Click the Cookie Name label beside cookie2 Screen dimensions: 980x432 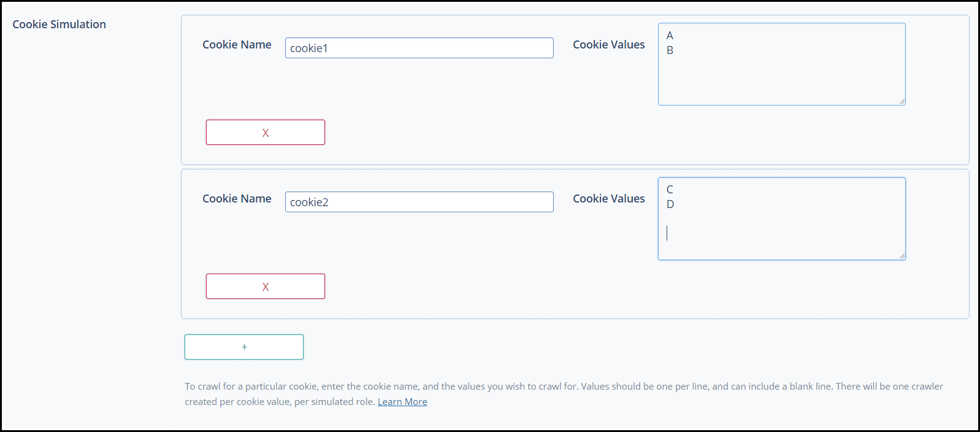237,199
